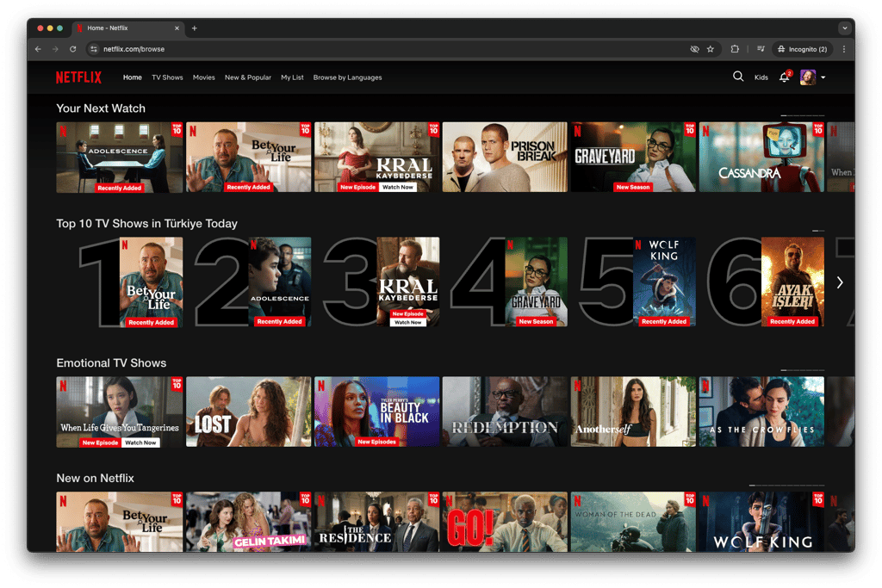The image size is (882, 588).
Task: Click the third-party cookies blocked eye icon
Action: click(695, 49)
